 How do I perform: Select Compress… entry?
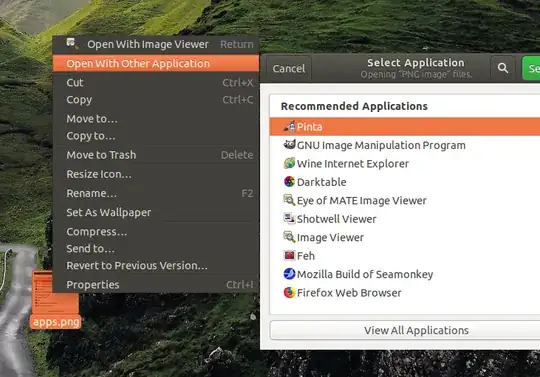[156, 232]
